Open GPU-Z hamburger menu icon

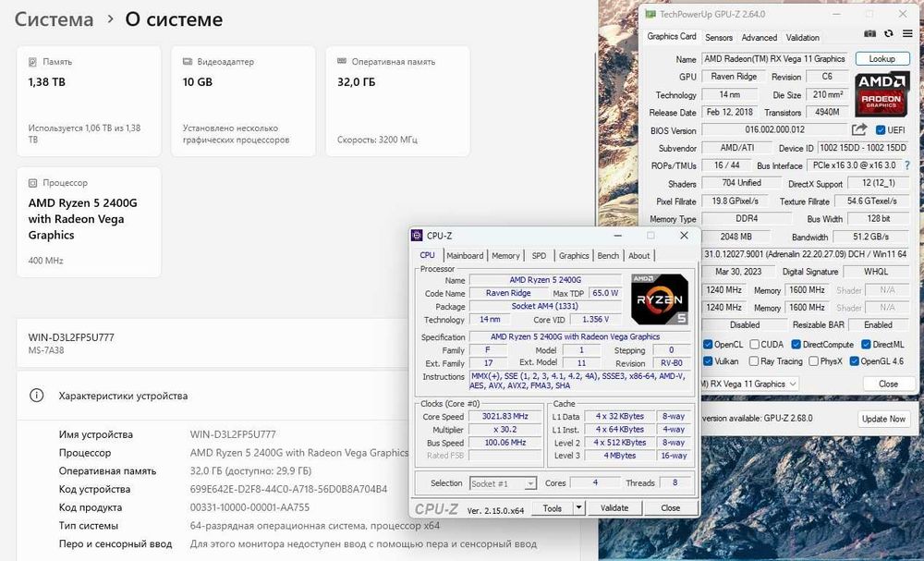pyautogui.click(x=907, y=34)
